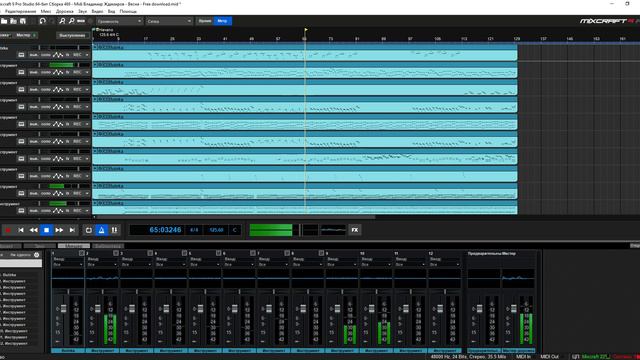
Task: Click the save project toolbar icon
Action: click(23, 21)
